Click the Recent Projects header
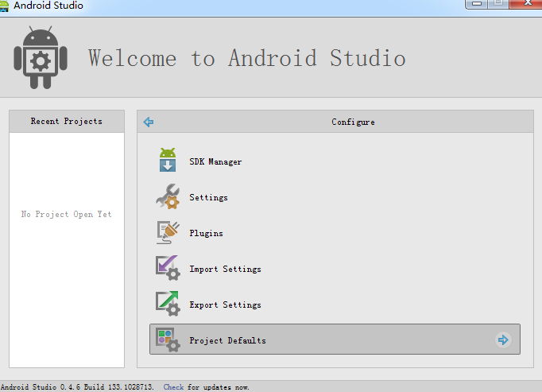The image size is (542, 392). (67, 121)
